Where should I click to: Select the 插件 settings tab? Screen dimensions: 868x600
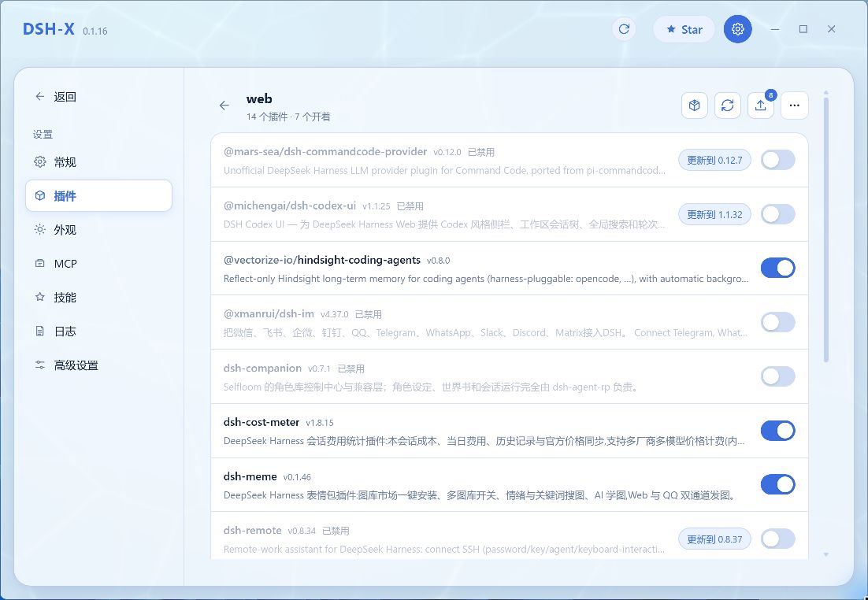(x=98, y=195)
